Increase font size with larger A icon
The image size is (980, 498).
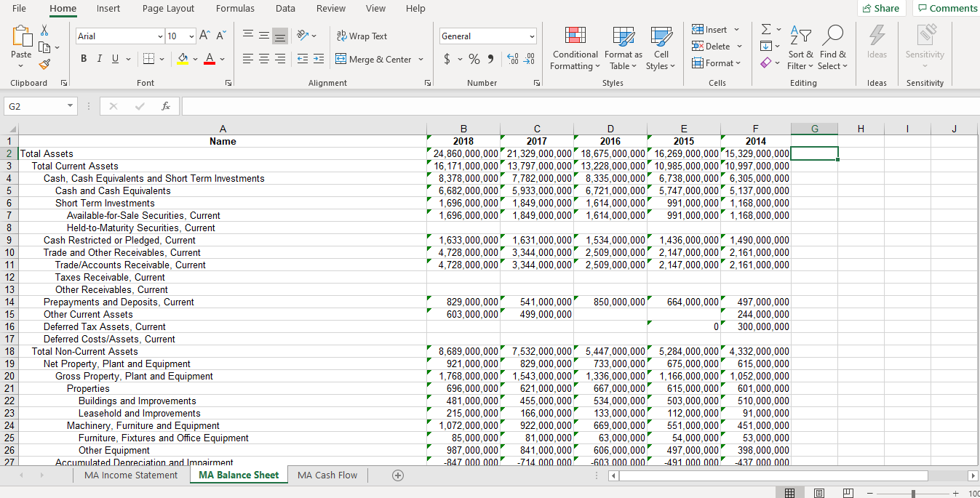coord(206,36)
